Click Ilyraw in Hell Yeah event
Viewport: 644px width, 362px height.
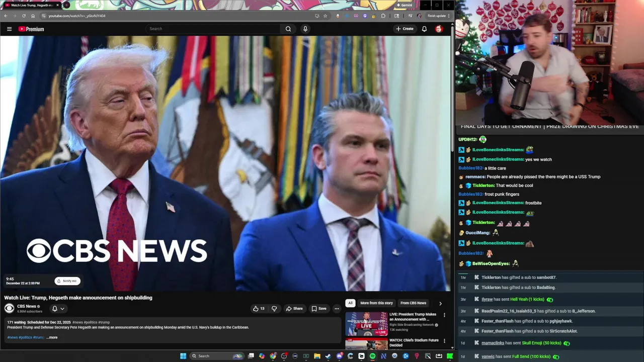point(487,300)
